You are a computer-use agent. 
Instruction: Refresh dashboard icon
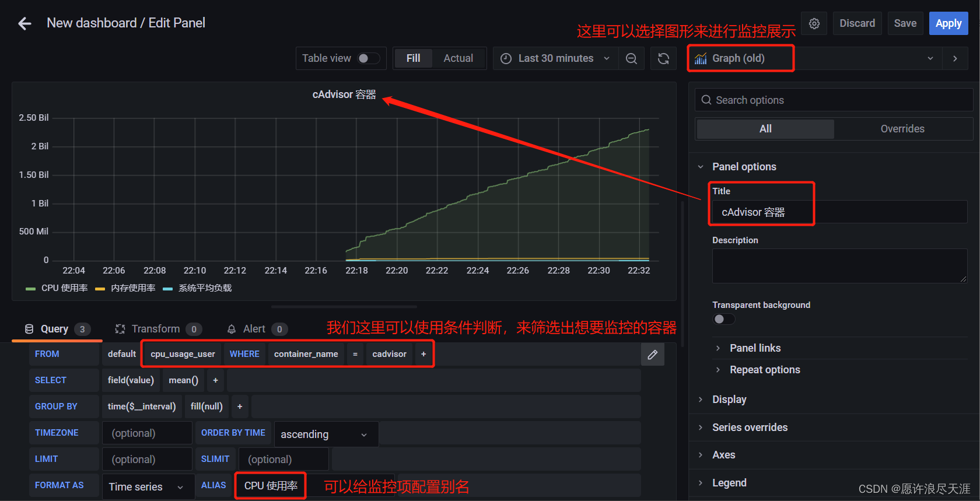click(663, 58)
